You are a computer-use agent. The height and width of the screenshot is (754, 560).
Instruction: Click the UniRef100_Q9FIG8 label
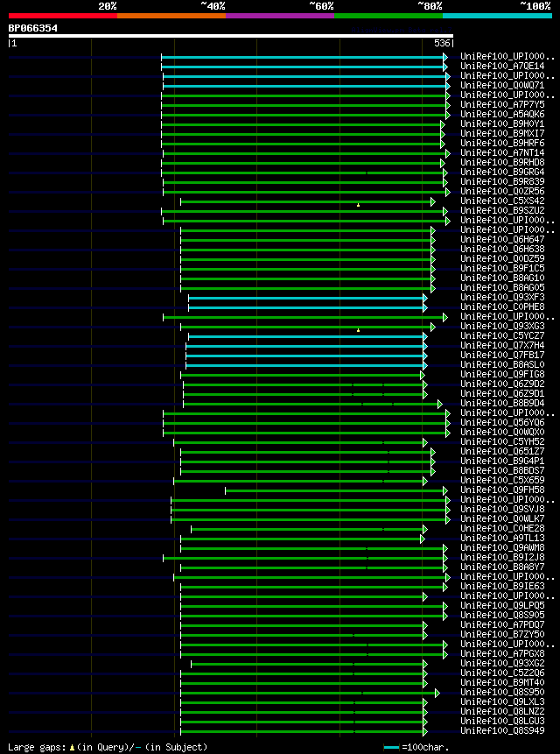coord(502,374)
